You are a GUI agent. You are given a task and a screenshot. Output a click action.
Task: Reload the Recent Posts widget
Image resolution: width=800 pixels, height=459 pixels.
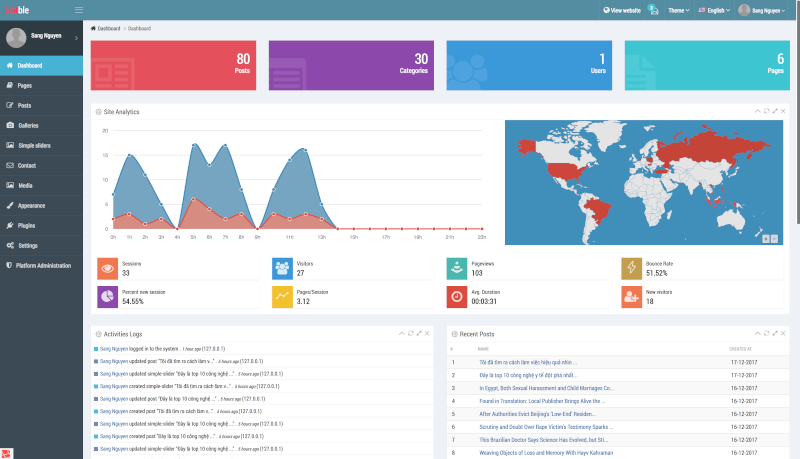tap(766, 332)
